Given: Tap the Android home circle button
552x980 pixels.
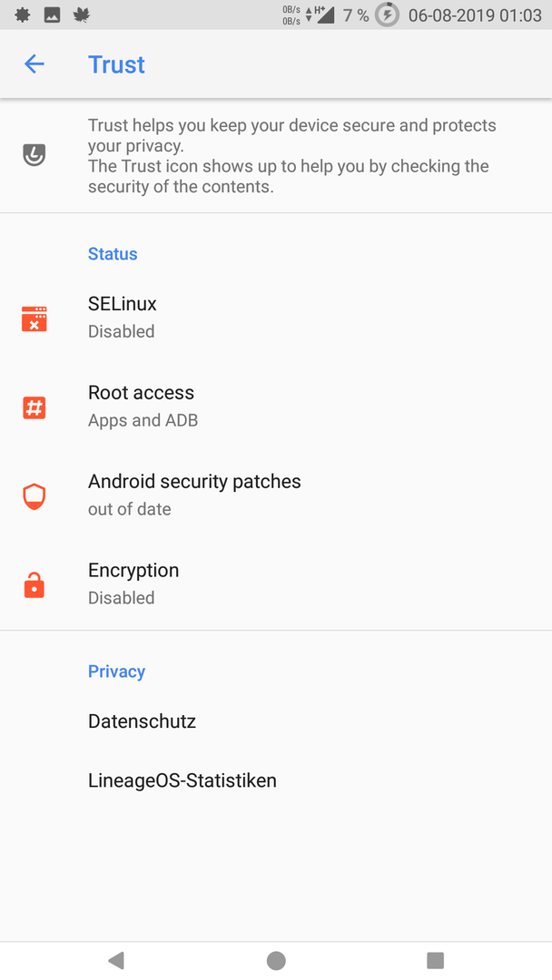Looking at the screenshot, I should coord(276,960).
